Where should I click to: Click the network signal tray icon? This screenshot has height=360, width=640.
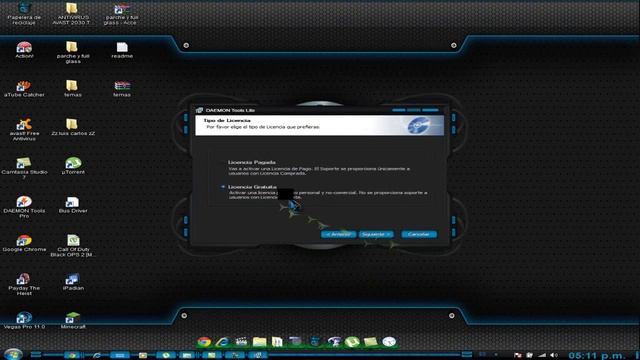pos(542,356)
